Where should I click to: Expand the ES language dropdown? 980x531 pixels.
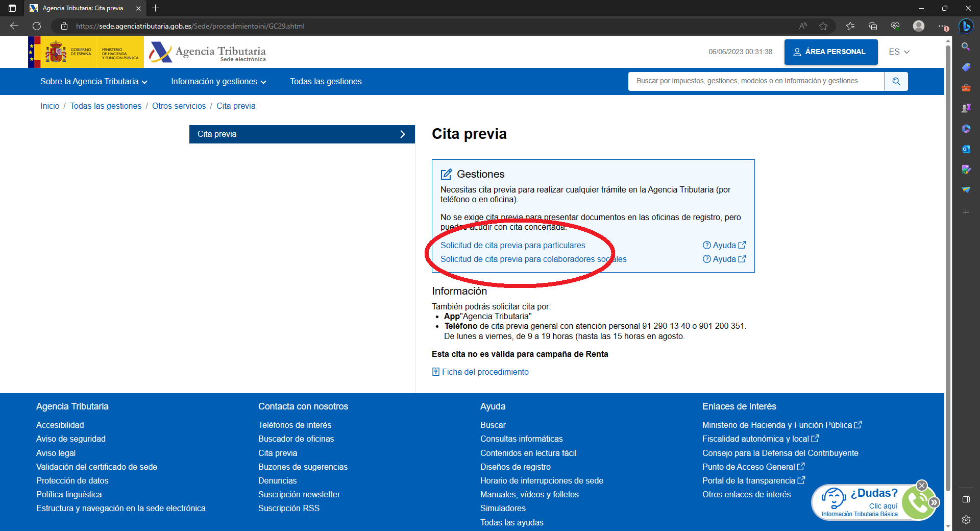899,52
